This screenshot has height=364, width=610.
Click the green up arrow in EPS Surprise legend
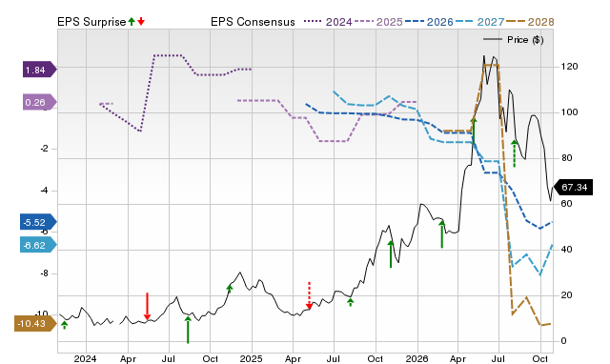[132, 21]
